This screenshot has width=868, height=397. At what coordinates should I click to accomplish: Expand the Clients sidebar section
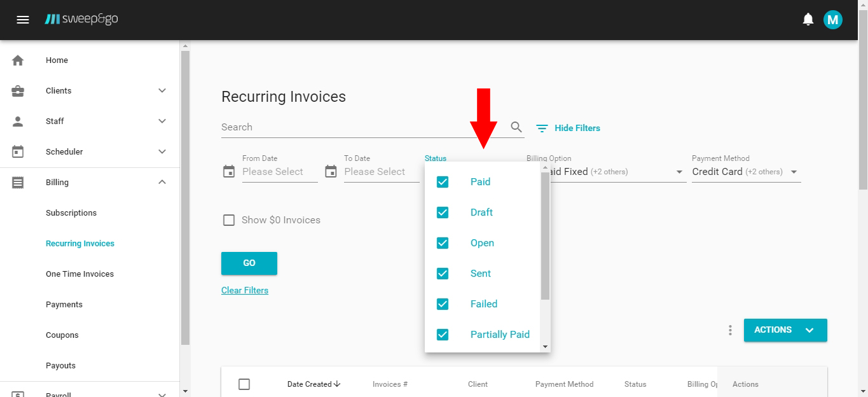pyautogui.click(x=162, y=91)
